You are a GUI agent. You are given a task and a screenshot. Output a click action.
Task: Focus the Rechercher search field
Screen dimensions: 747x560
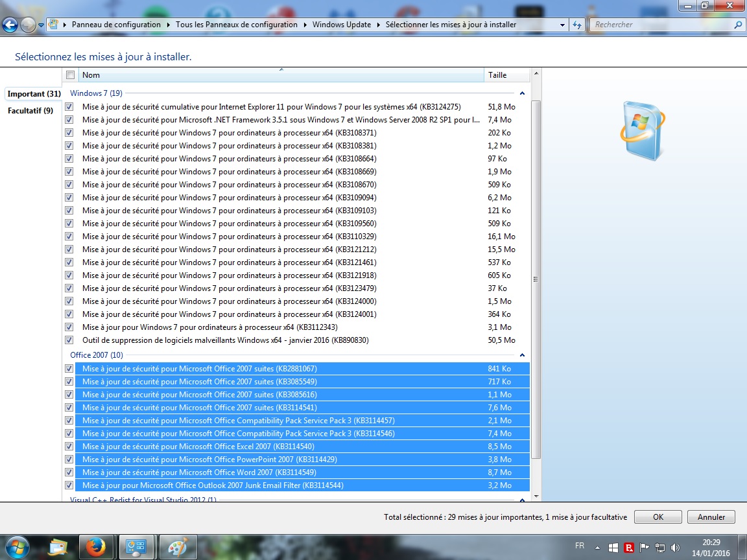pos(662,25)
